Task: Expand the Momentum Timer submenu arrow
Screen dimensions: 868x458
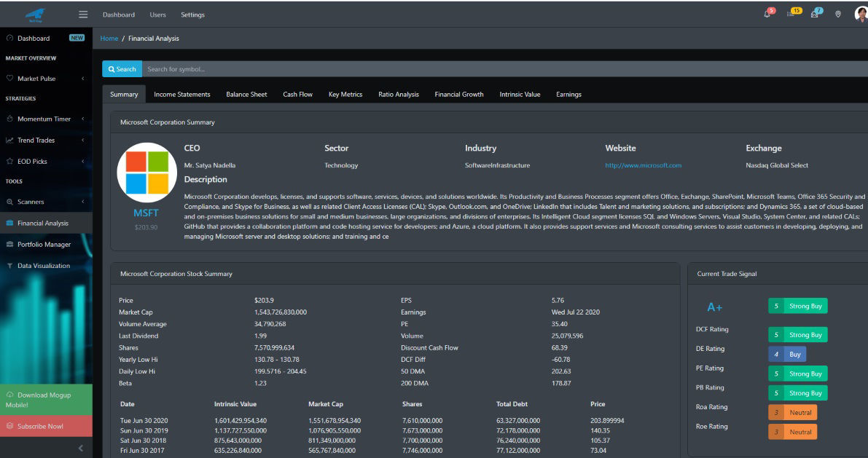Action: coord(83,119)
